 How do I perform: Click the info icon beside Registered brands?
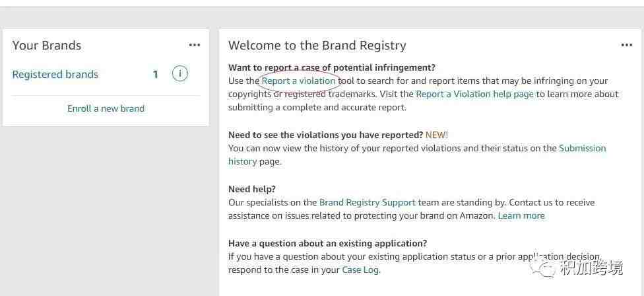[x=180, y=74]
